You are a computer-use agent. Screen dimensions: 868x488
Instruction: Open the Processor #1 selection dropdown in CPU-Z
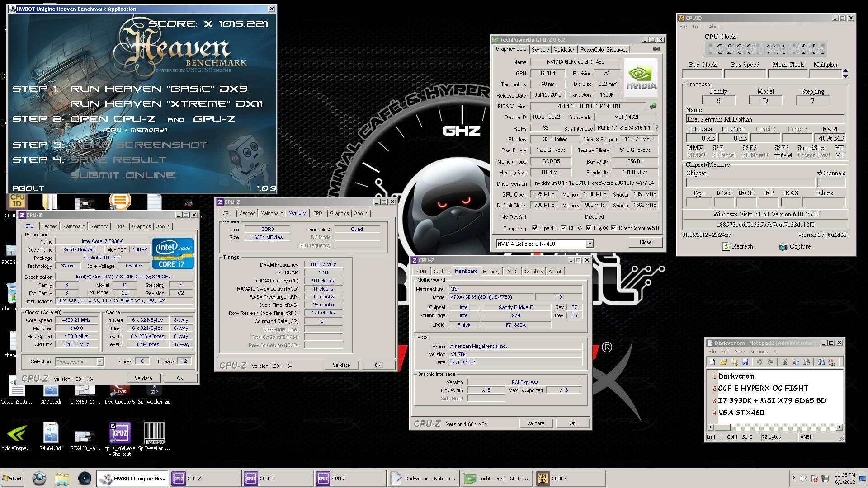pyautogui.click(x=100, y=361)
